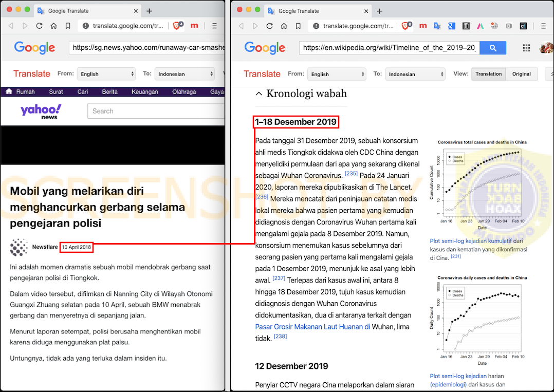The width and height of the screenshot is (554, 392).
Task: Open a new tab in the left window
Action: point(149,11)
